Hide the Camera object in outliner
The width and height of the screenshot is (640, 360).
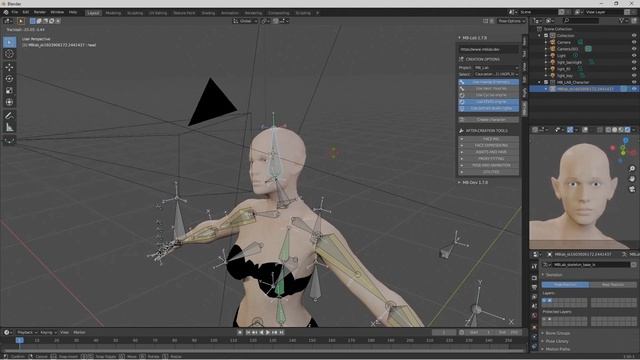[634, 42]
